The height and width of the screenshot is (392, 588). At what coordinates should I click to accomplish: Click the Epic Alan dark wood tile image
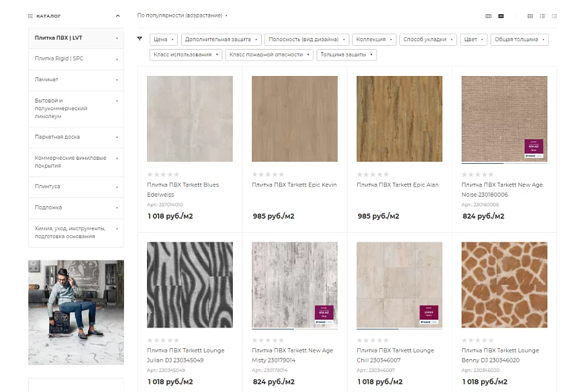pyautogui.click(x=399, y=119)
